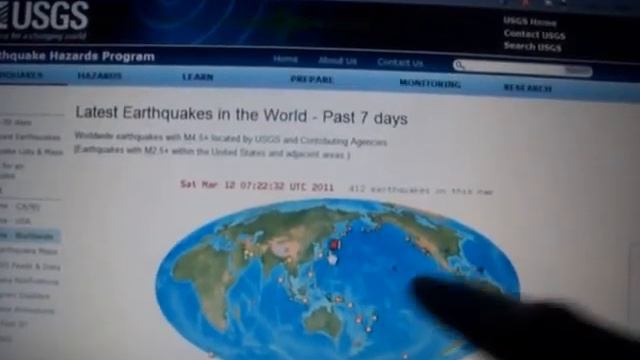
Task: Click the 'Sat Mar 12 07:22:32 UTC 2011' timestamp
Action: tap(257, 186)
